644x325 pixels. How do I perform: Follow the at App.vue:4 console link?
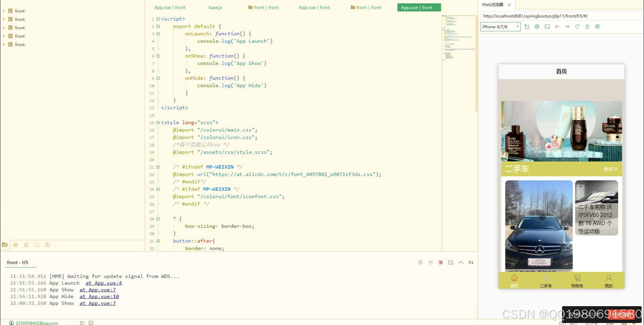coord(104,283)
